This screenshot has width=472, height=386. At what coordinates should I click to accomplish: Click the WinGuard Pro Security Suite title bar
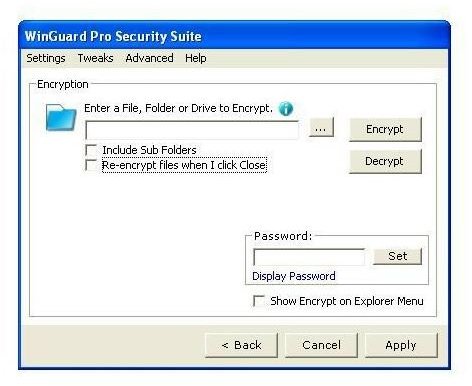pyautogui.click(x=234, y=36)
